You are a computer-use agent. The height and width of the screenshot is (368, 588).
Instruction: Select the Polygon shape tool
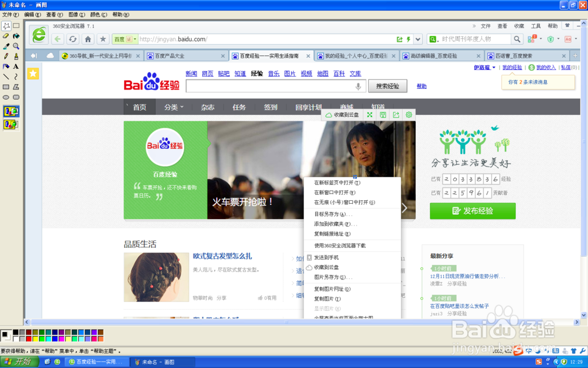(16, 87)
